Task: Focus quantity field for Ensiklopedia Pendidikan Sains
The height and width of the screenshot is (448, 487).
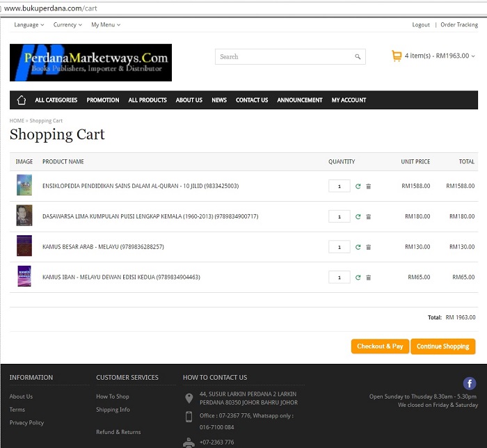Action: click(x=340, y=186)
